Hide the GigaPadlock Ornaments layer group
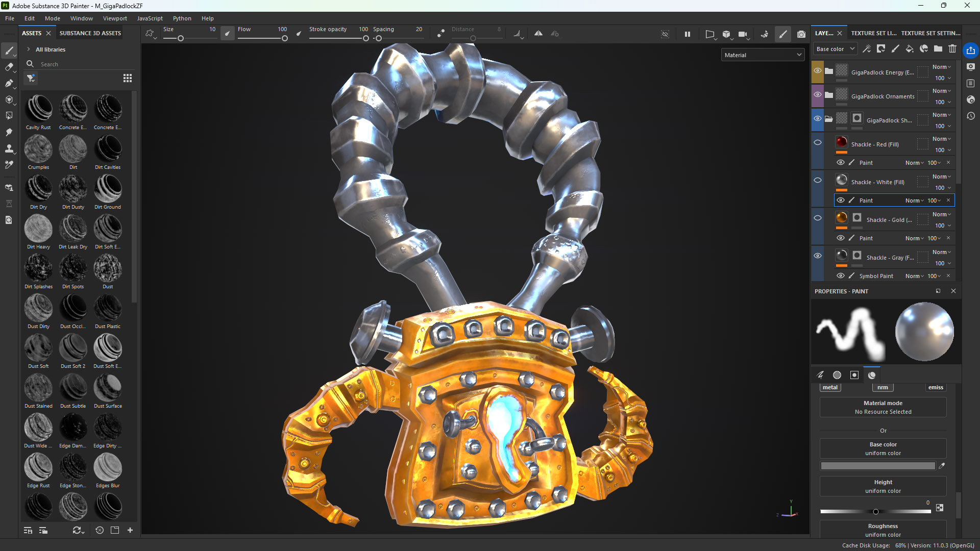Screen dimensions: 980x551 pyautogui.click(x=818, y=96)
